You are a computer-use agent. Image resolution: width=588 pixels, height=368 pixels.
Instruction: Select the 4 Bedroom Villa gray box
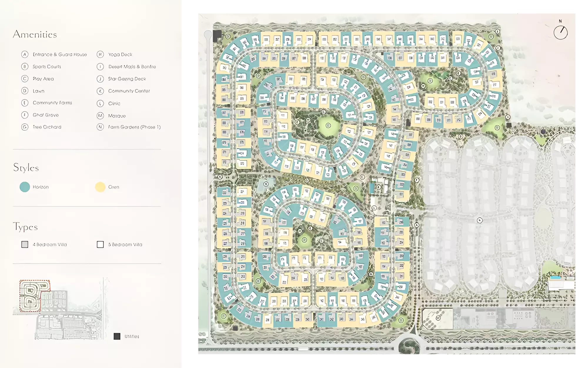point(25,244)
